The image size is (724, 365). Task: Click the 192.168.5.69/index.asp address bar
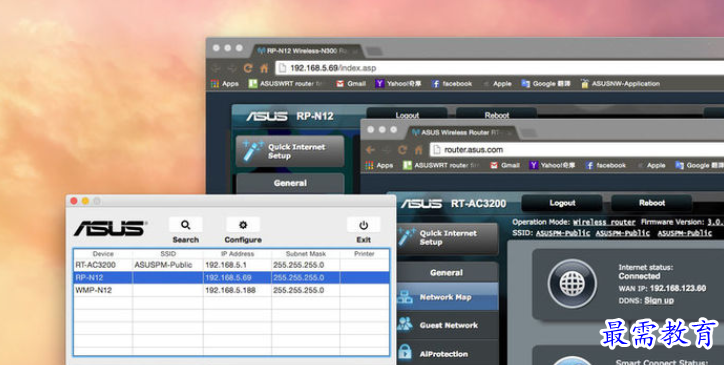(500, 68)
